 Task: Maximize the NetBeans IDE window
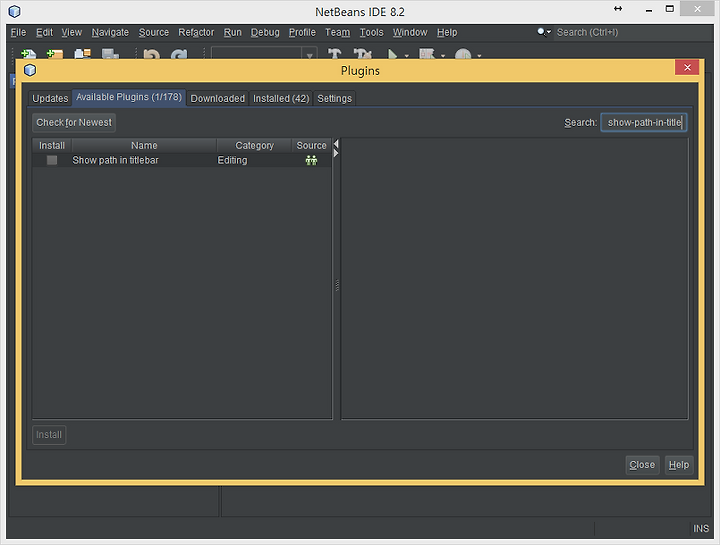tap(670, 9)
